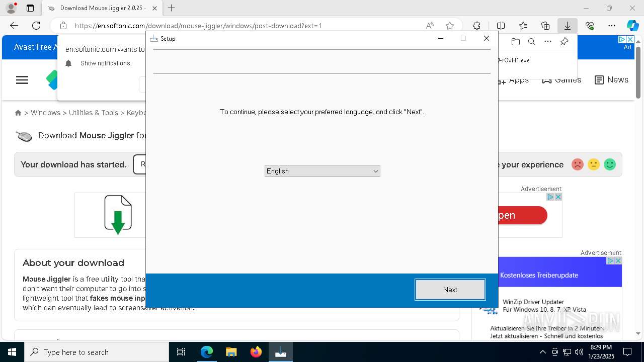Click the taskbar search box
This screenshot has width=644, height=362.
click(x=97, y=352)
